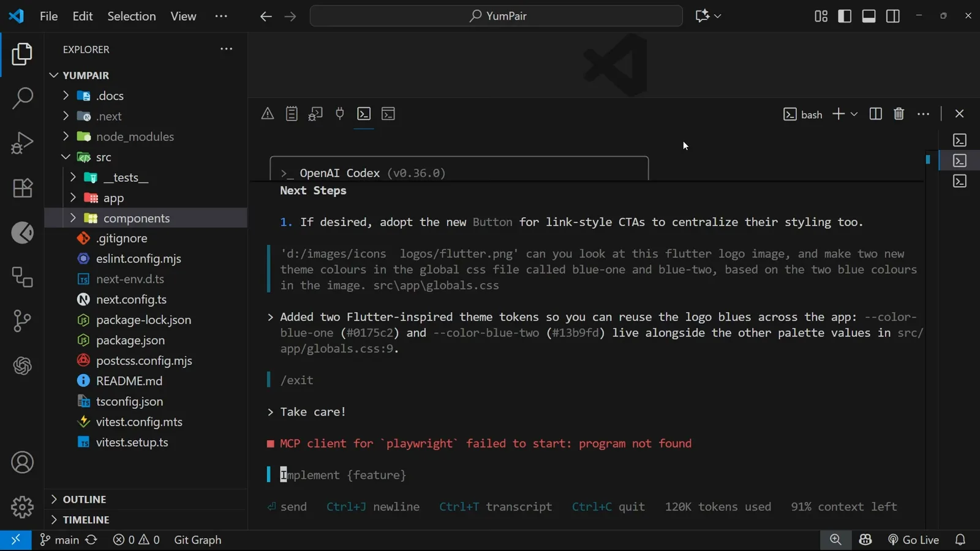Open the Manage gear icon
The height and width of the screenshot is (551, 980).
point(22,507)
